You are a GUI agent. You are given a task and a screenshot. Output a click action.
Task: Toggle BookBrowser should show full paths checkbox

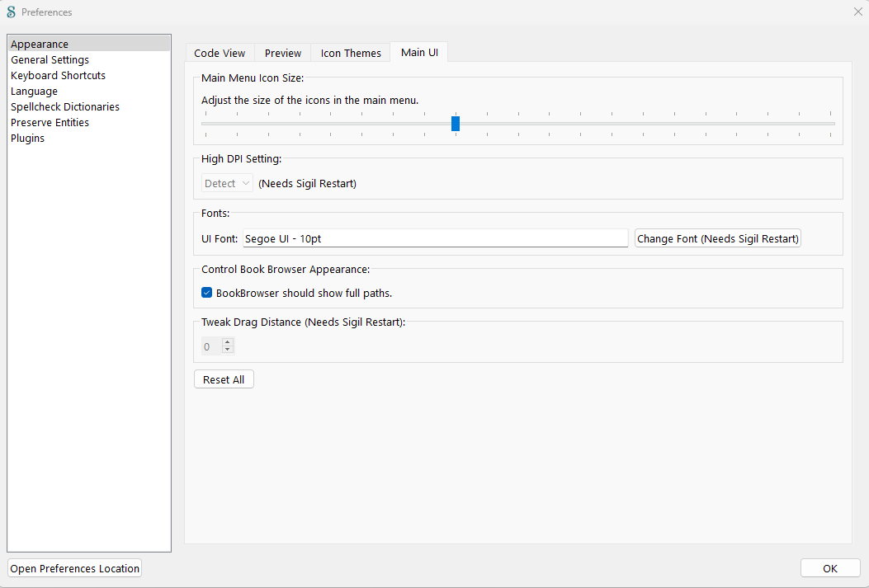click(207, 293)
